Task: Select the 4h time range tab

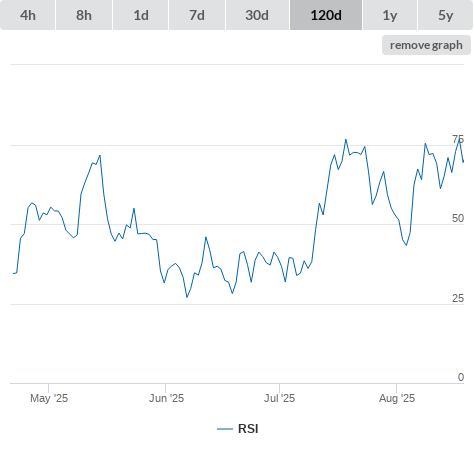Action: pyautogui.click(x=28, y=15)
